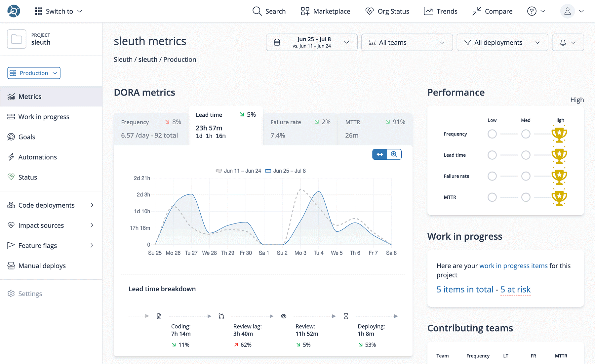The height and width of the screenshot is (364, 595).
Task: Click the chart zoom magnifier icon
Action: pyautogui.click(x=394, y=154)
